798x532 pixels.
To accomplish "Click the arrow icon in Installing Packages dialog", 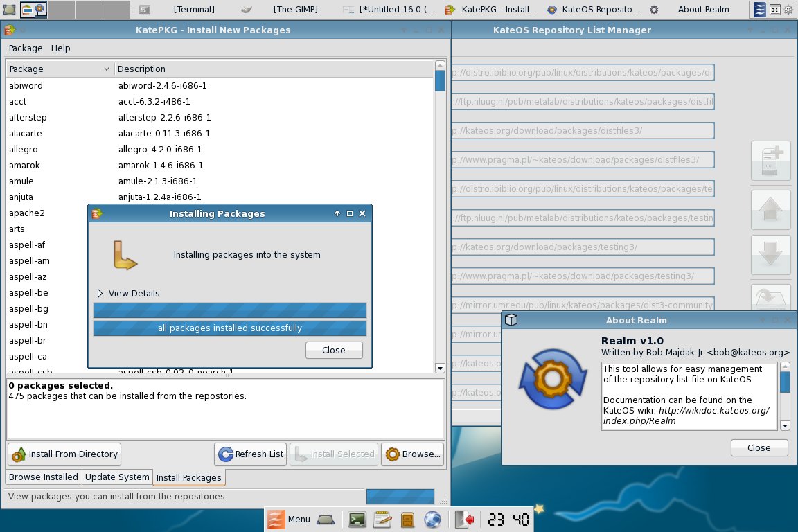I will (x=125, y=254).
